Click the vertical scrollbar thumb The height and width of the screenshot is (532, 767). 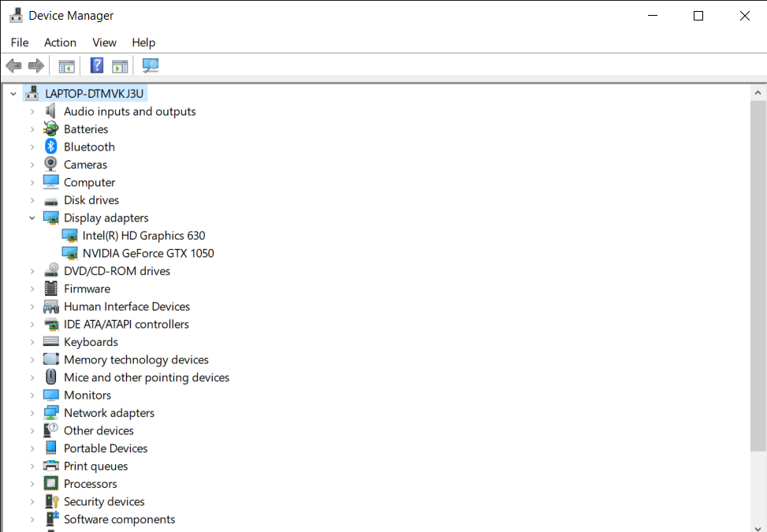pyautogui.click(x=758, y=277)
